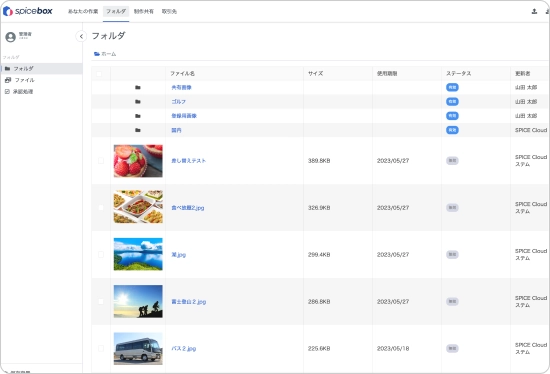The width and height of the screenshot is (550, 374).
Task: Check the checkbox for 差し替えテスト row
Action: tap(101, 161)
